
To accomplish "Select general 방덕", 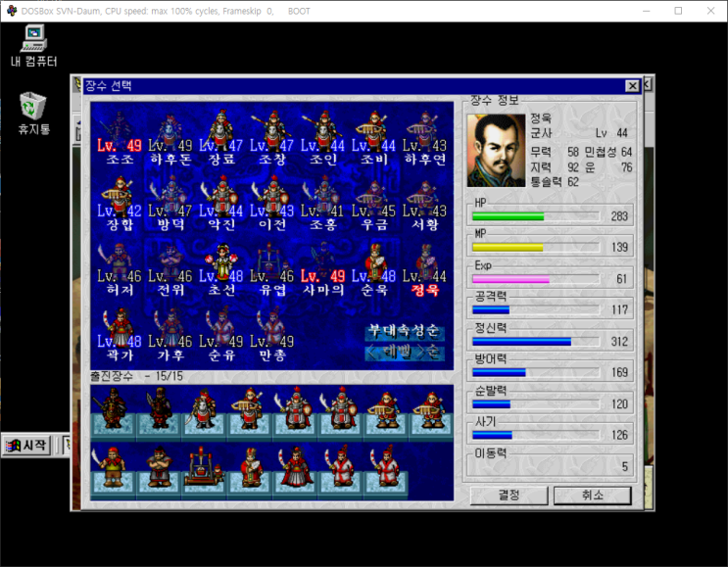I will [x=170, y=204].
